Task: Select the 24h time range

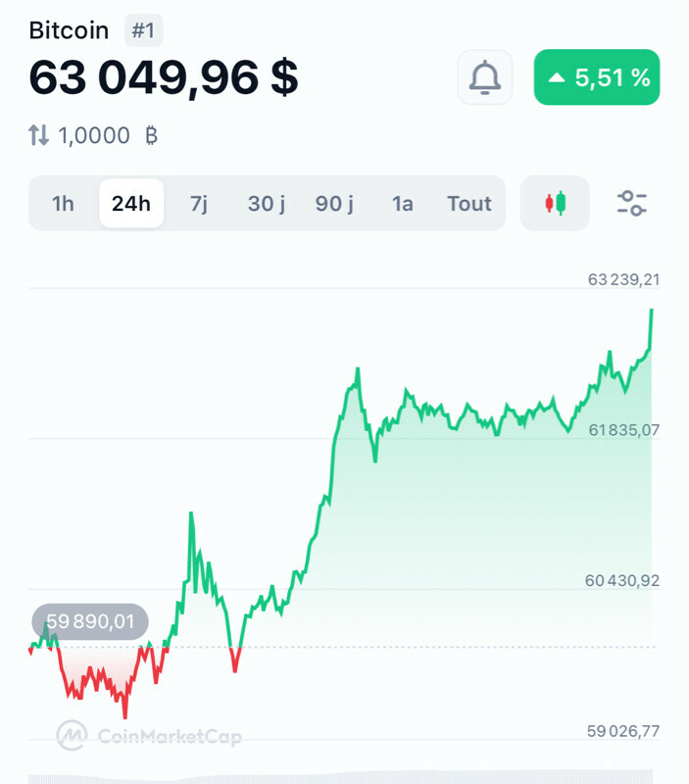Action: 131,203
